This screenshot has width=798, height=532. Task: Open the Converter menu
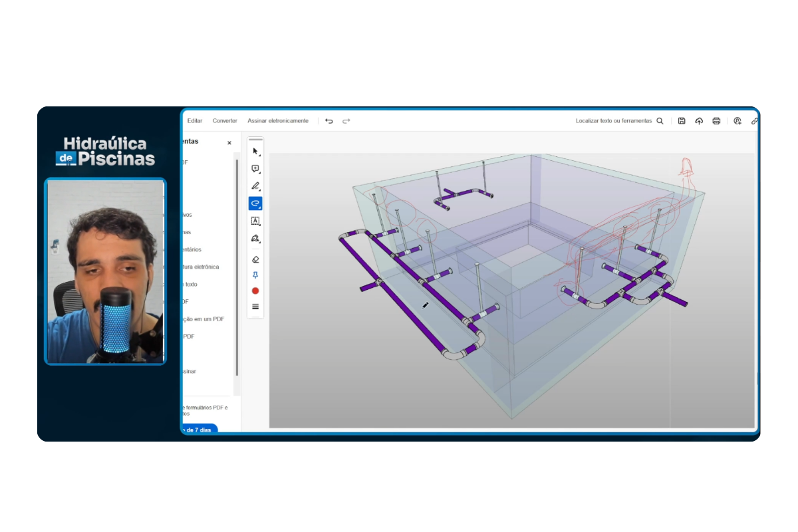pyautogui.click(x=225, y=121)
